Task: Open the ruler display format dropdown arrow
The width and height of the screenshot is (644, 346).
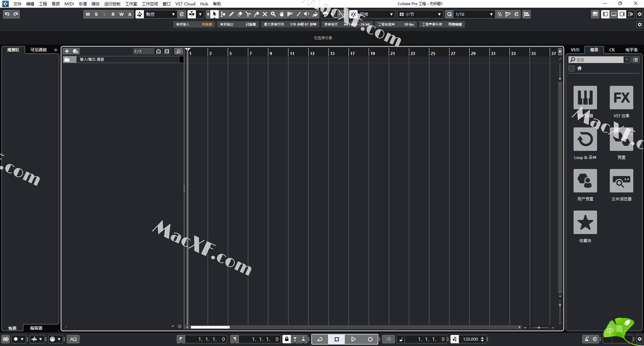Action: tap(560, 52)
